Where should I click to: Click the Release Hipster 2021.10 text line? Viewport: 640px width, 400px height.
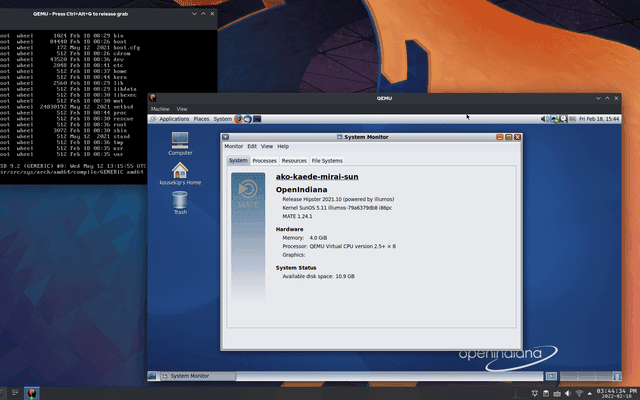coord(338,199)
